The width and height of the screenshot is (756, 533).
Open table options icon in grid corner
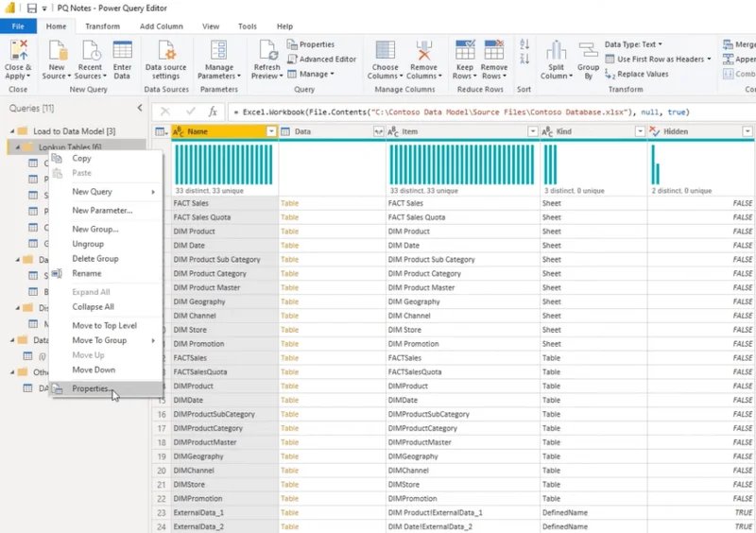tap(161, 131)
